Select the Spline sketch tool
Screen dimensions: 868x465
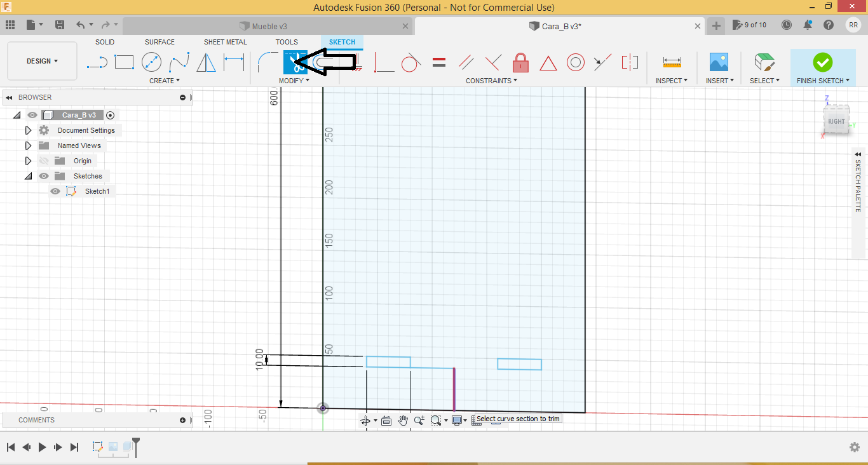pyautogui.click(x=179, y=62)
